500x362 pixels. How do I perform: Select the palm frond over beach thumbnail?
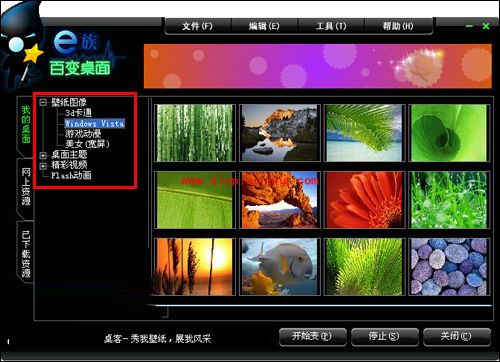(x=364, y=133)
